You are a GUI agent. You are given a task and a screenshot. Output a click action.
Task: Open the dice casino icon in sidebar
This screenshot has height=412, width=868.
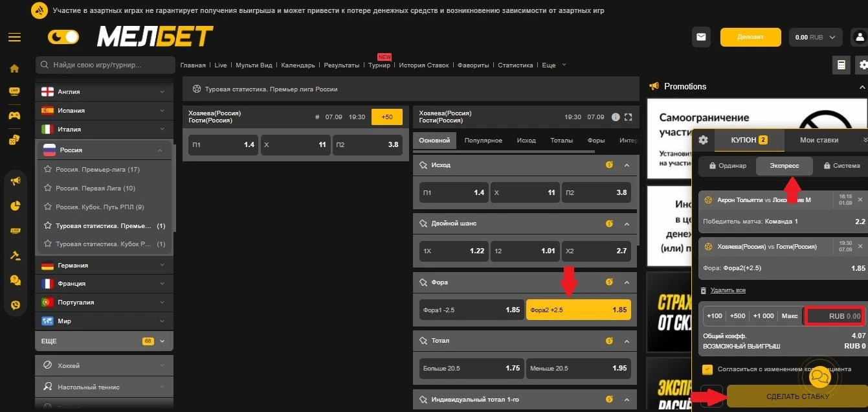(x=14, y=139)
